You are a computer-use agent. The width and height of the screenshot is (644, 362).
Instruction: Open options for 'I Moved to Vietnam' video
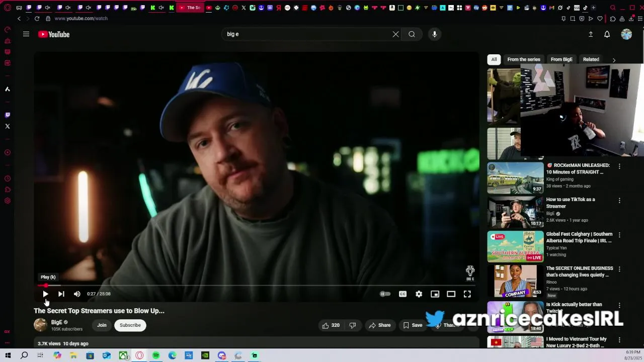pos(619,340)
